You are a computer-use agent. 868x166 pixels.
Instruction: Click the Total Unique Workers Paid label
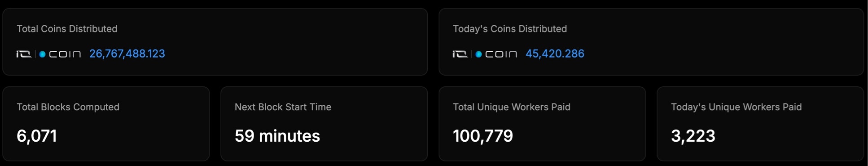[x=512, y=107]
